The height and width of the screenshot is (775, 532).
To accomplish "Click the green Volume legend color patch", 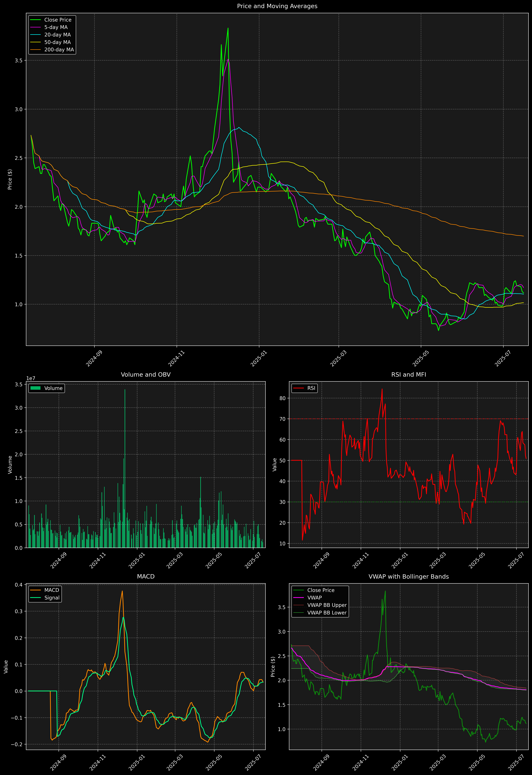I will [35, 388].
